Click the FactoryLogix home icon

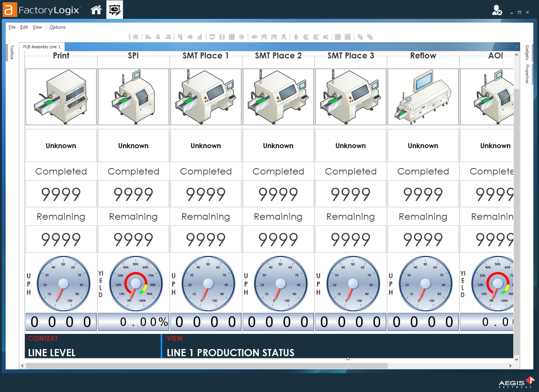click(96, 10)
